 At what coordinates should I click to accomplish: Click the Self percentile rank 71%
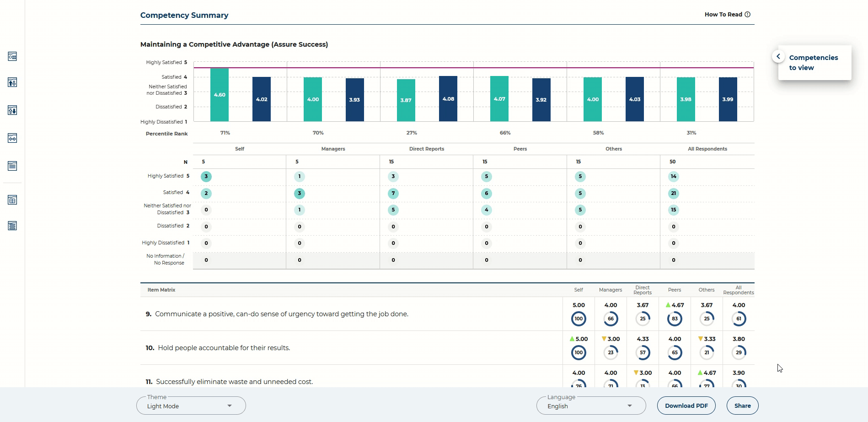click(225, 133)
